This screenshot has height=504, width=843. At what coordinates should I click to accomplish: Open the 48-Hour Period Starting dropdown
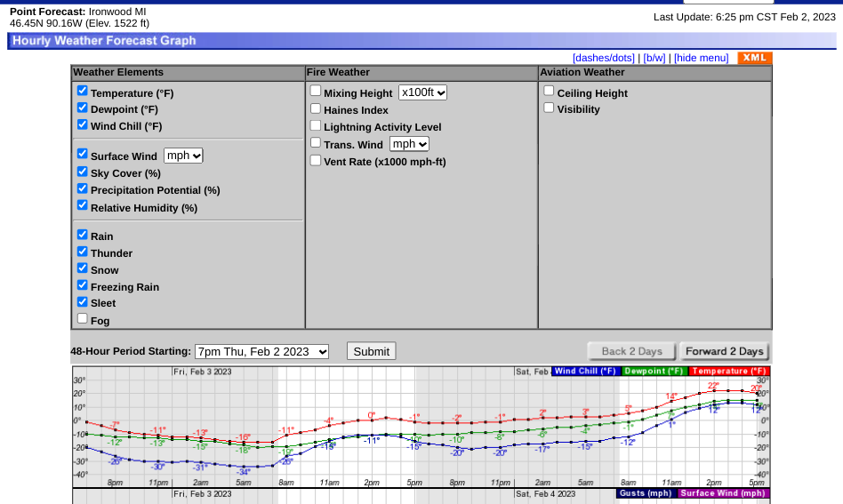coord(261,351)
